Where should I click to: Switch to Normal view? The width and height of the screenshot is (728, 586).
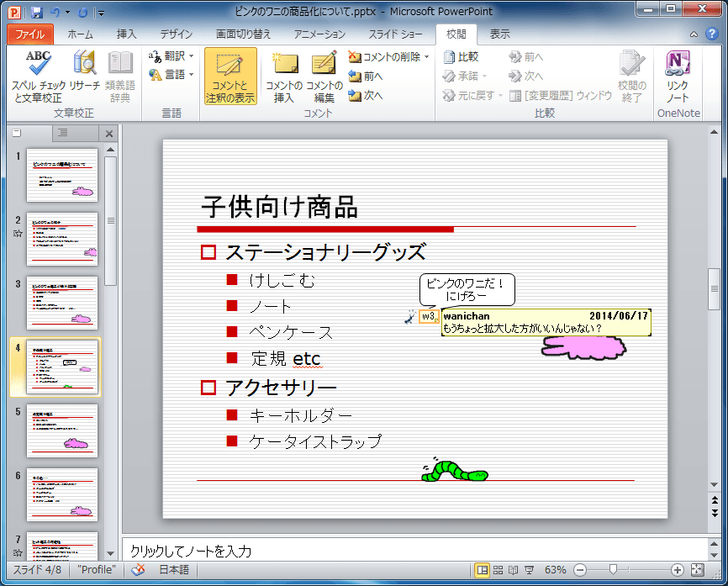point(483,570)
